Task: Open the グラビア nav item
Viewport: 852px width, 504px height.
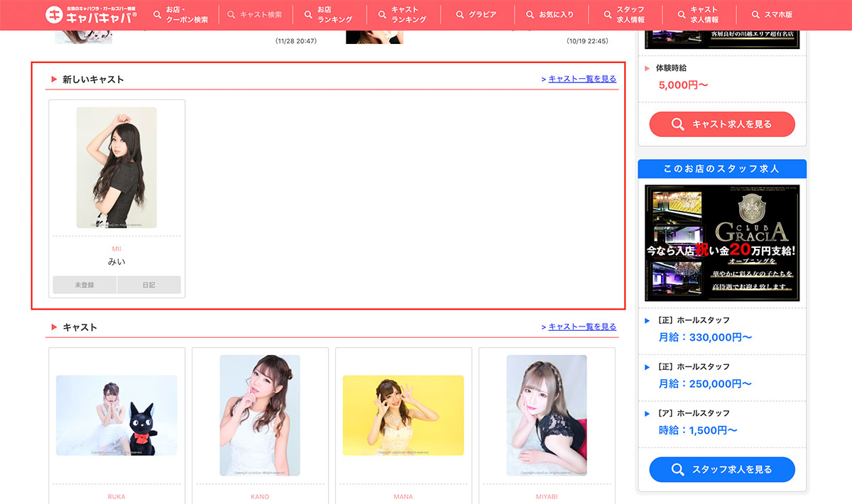Action: coord(476,15)
